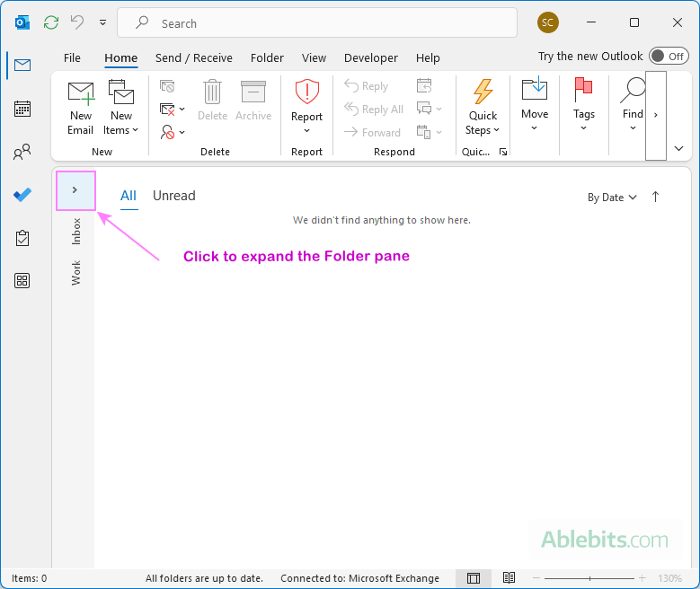
Task: Open More Apps grid icon
Action: tap(22, 281)
